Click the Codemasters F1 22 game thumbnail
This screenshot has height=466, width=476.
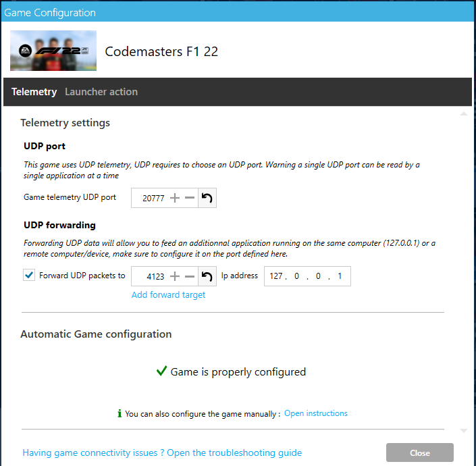click(x=53, y=51)
